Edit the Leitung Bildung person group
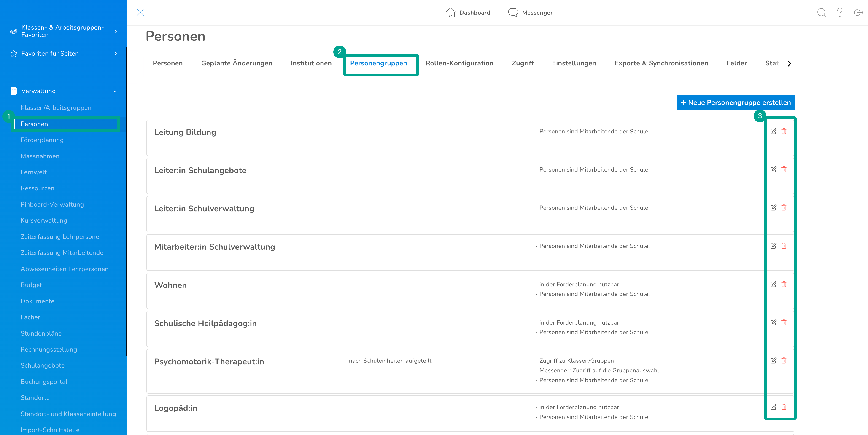Viewport: 868px width, 435px height. [x=773, y=132]
